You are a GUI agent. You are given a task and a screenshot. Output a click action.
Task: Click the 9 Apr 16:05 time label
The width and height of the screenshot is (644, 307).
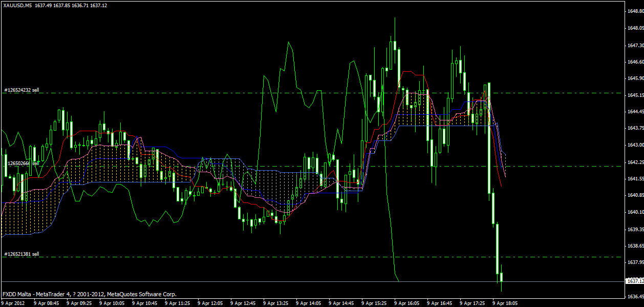point(406,303)
